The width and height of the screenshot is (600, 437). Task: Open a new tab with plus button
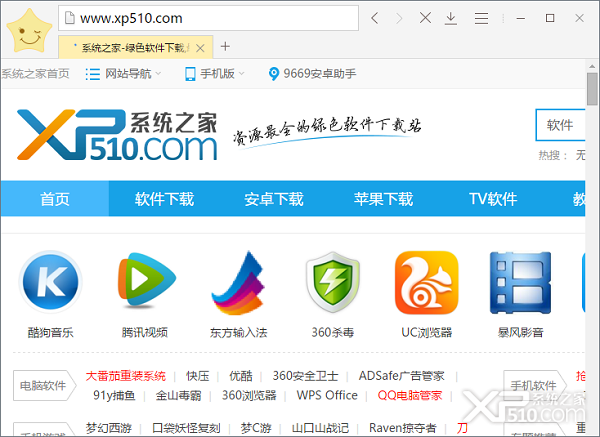pyautogui.click(x=225, y=47)
